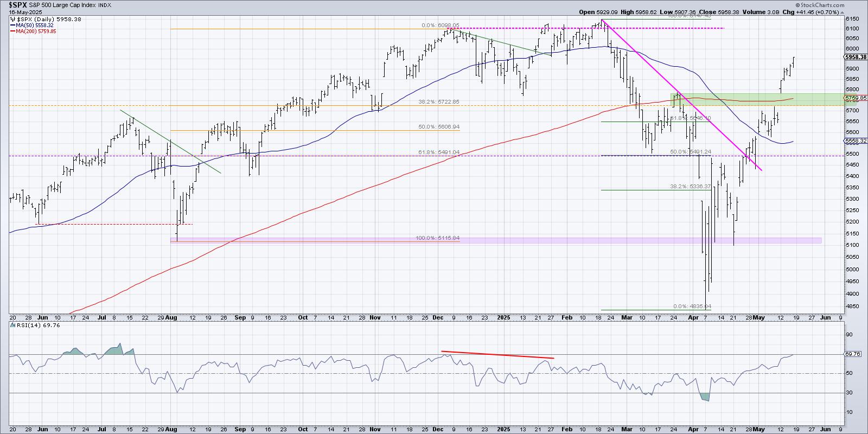Click the MA(200) 5759.85 legend label
The width and height of the screenshot is (868, 434).
click(x=36, y=31)
